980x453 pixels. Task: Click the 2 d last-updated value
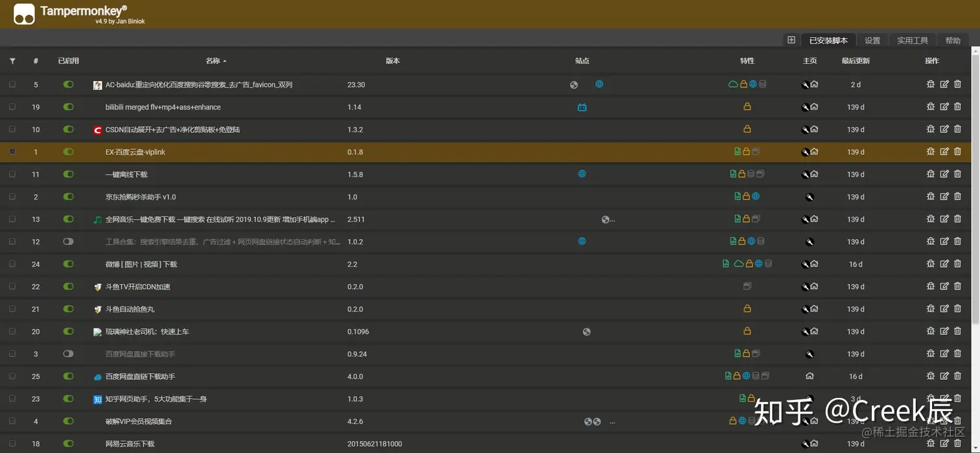[856, 84]
